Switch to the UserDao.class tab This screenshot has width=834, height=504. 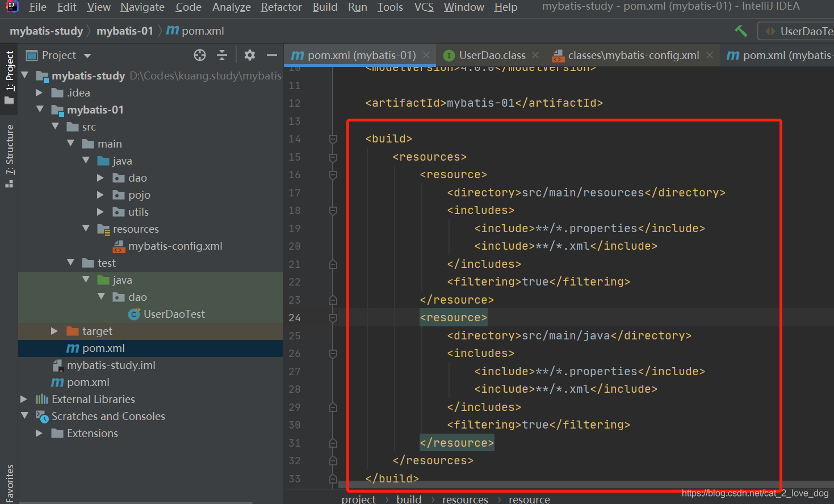[492, 56]
